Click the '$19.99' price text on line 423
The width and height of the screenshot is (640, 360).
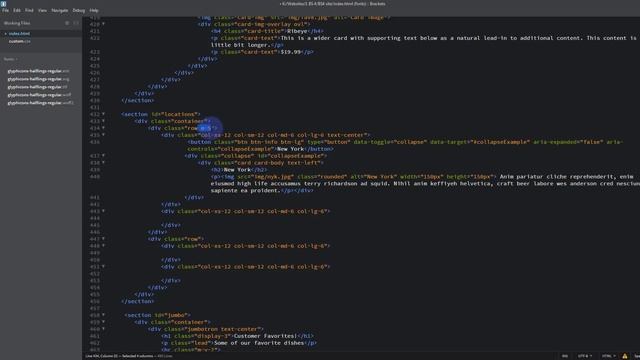point(291,52)
